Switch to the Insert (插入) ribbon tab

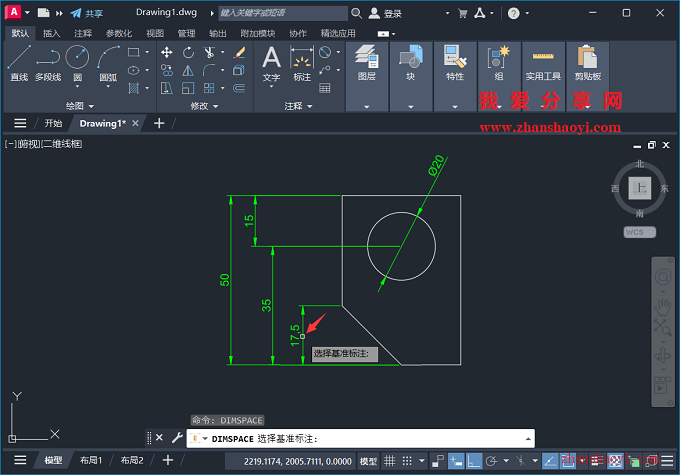51,33
